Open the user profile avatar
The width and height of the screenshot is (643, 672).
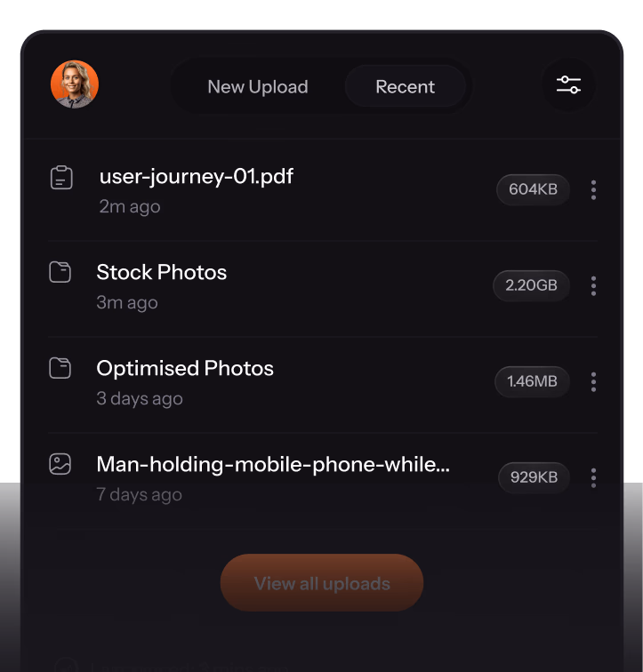pos(75,84)
